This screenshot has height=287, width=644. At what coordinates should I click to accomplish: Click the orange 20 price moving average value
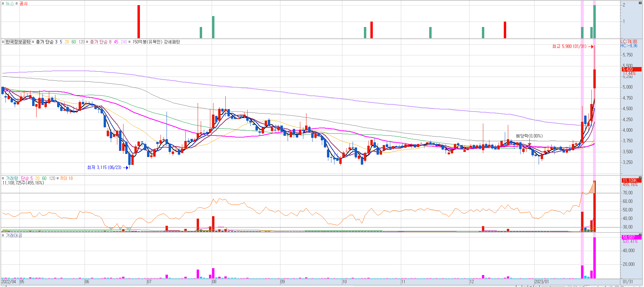(x=67, y=42)
